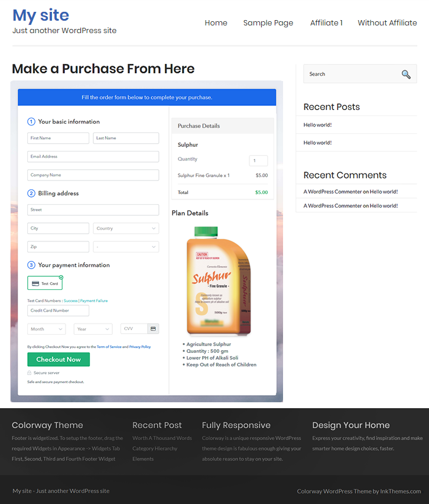Click the card icon in CVV field

pos(153,328)
